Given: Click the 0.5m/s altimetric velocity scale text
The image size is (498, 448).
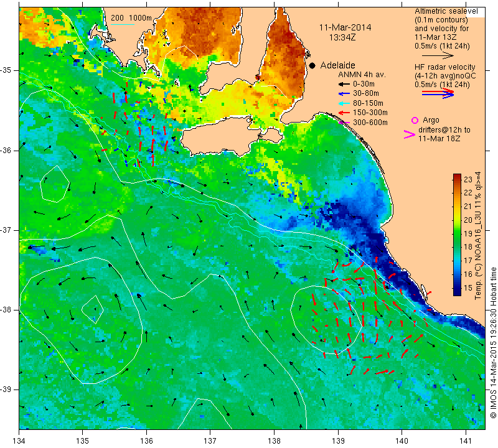Looking at the screenshot, I should pos(442,46).
